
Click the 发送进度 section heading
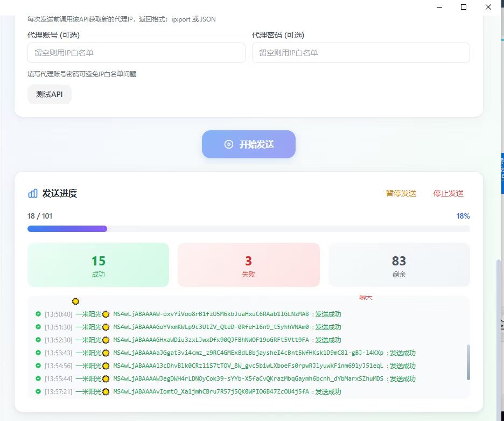(x=59, y=193)
